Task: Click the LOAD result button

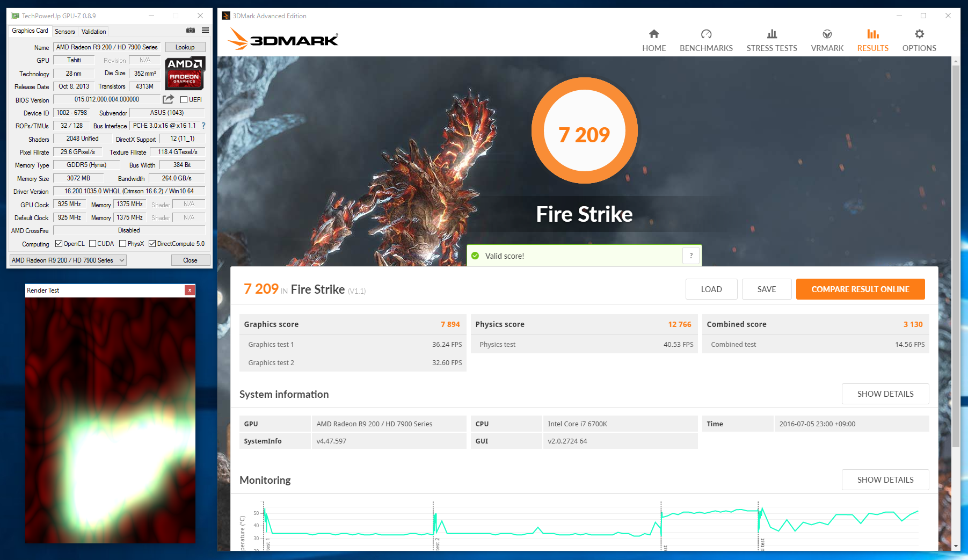Action: coord(711,289)
